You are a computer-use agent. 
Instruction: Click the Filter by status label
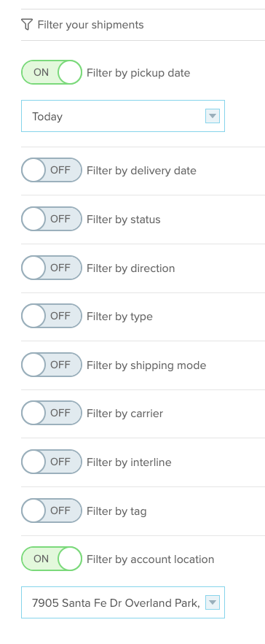(x=124, y=220)
